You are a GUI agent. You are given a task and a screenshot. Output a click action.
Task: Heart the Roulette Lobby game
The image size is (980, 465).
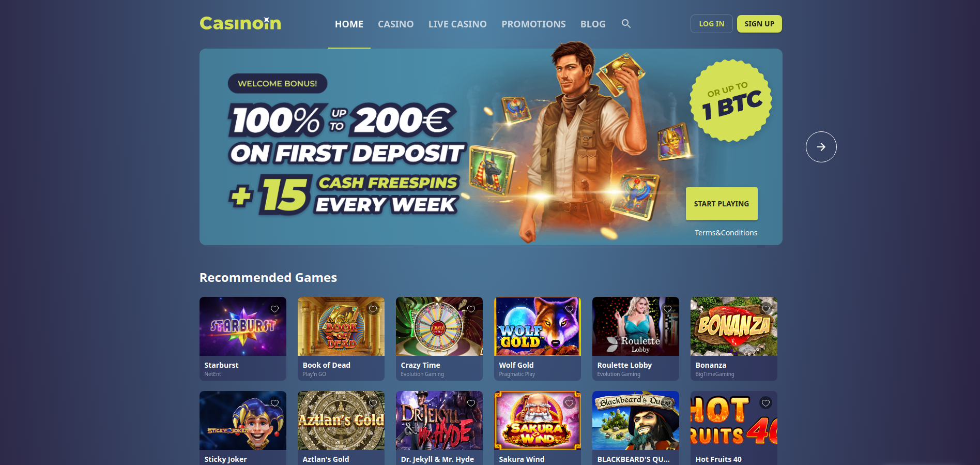point(667,309)
